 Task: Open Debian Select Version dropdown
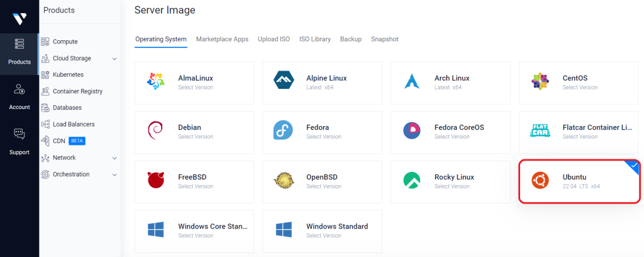point(196,137)
